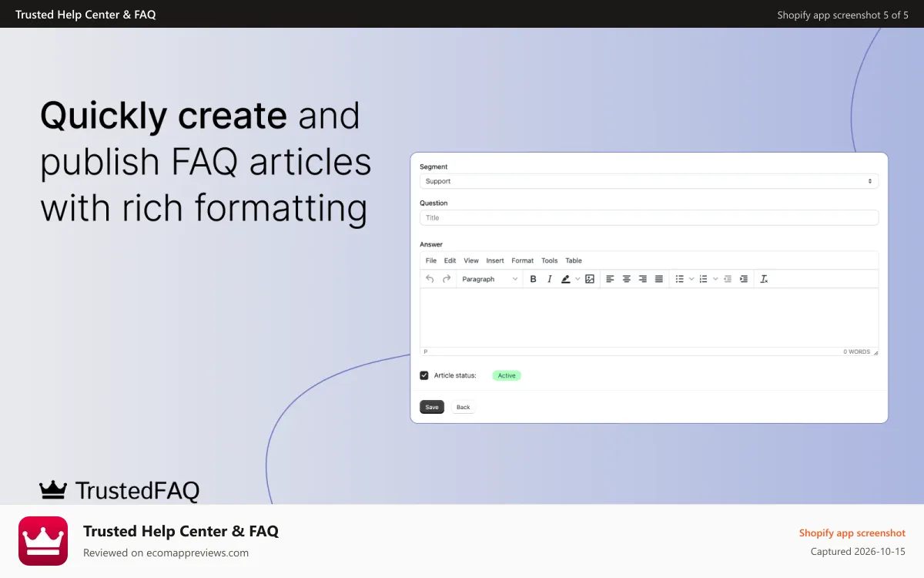Increase paragraph indent

tap(744, 279)
